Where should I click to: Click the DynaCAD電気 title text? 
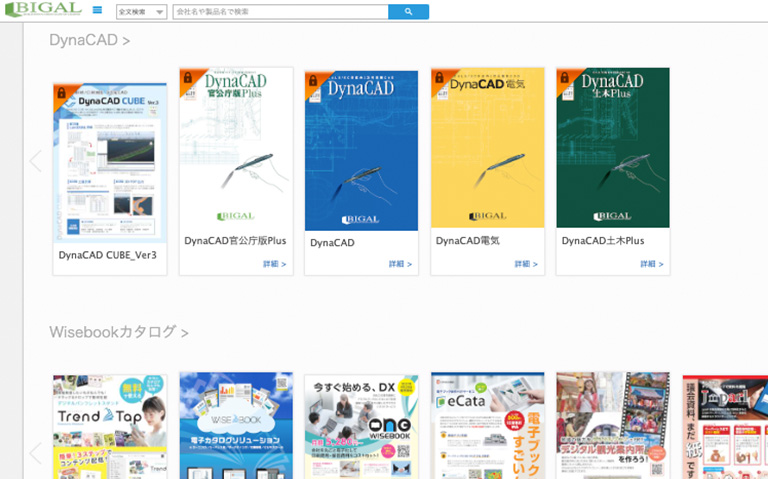pyautogui.click(x=468, y=241)
